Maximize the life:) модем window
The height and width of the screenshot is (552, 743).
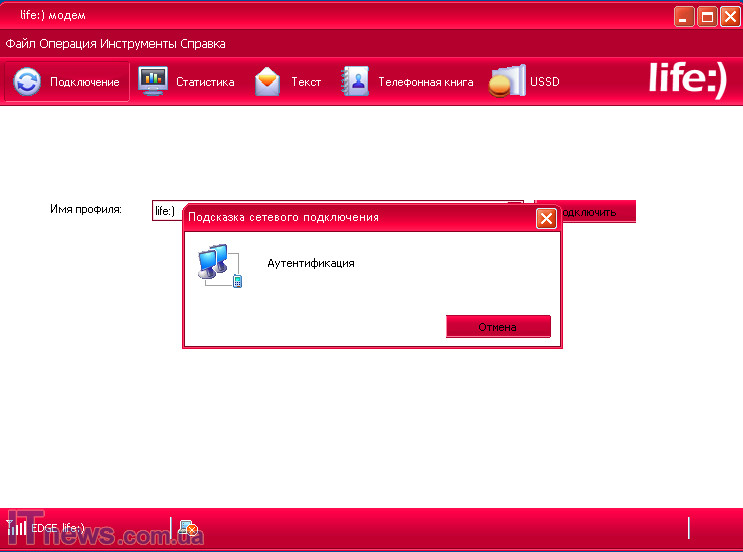point(707,16)
